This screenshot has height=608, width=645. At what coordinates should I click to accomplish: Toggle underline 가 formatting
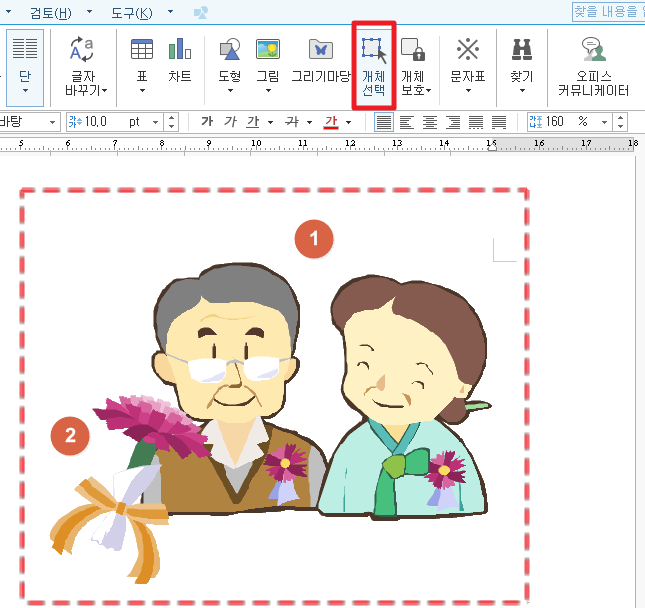click(253, 122)
